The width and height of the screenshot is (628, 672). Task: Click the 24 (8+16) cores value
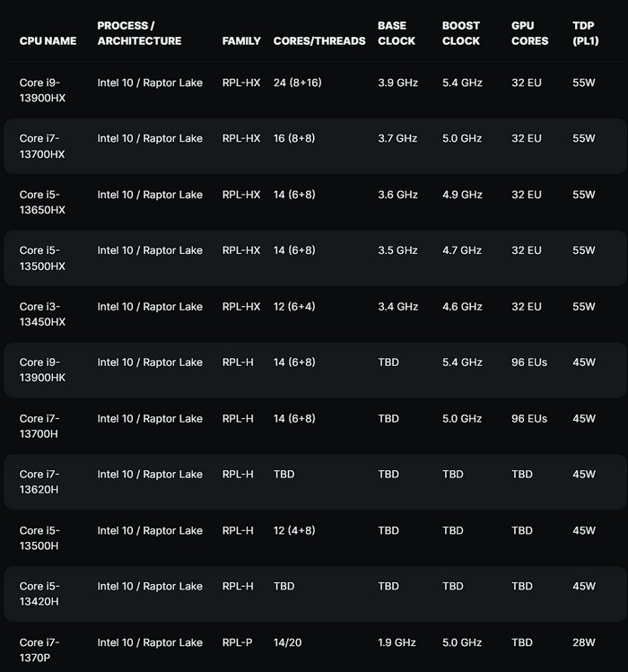point(307,83)
